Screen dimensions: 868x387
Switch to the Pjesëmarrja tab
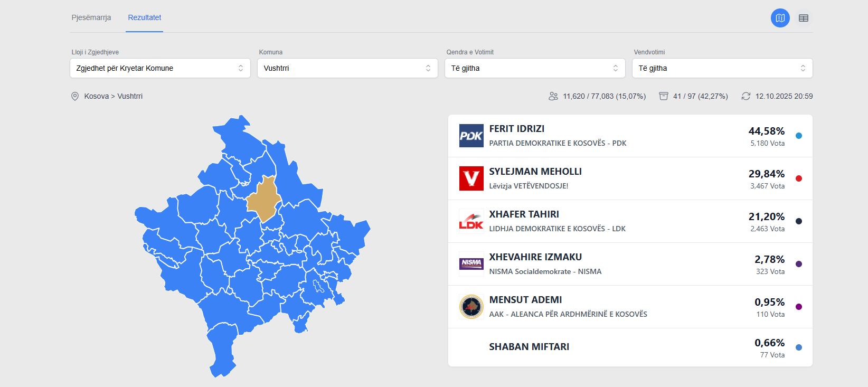click(91, 17)
